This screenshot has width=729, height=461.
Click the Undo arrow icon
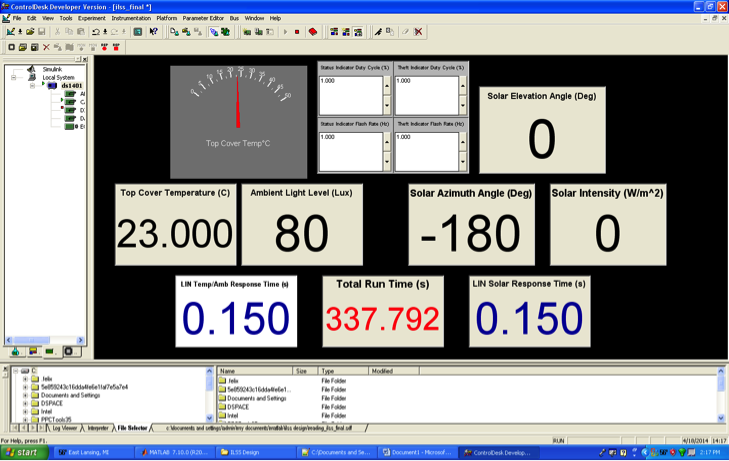tap(96, 32)
